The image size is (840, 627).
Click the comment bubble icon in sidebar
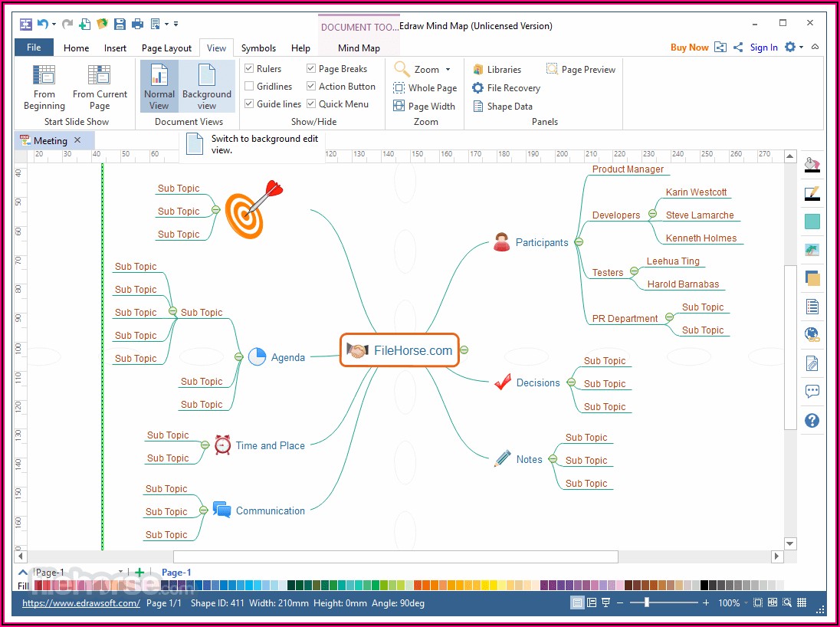point(812,392)
